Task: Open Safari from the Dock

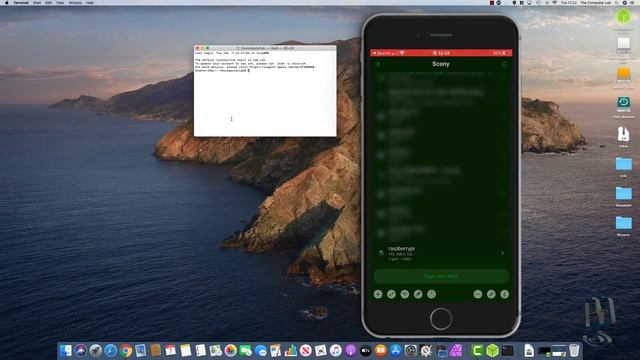Action: click(111, 350)
